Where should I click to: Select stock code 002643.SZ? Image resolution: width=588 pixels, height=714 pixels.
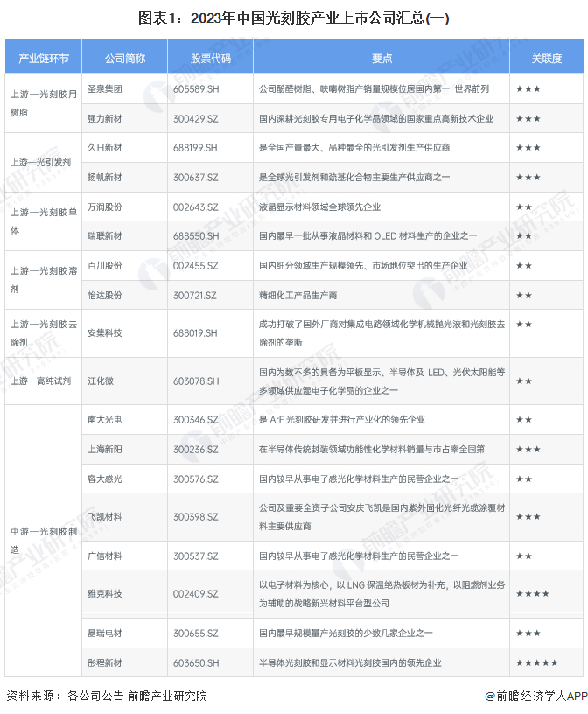pyautogui.click(x=195, y=206)
